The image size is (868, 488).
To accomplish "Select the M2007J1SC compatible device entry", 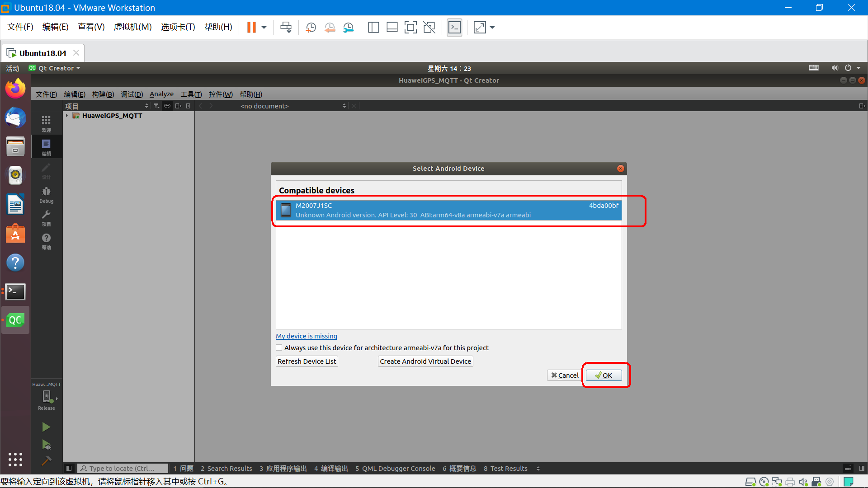I will pos(448,210).
